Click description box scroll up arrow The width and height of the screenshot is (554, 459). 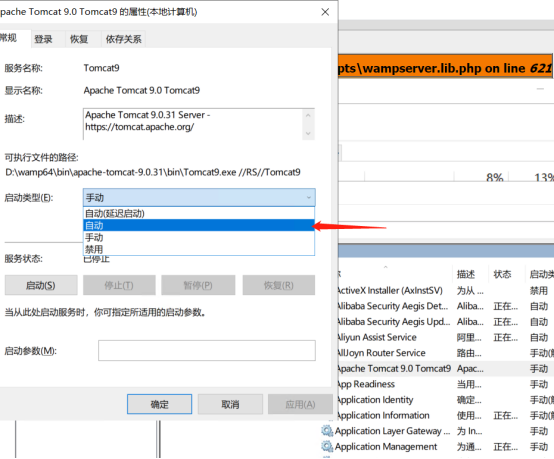pos(308,115)
